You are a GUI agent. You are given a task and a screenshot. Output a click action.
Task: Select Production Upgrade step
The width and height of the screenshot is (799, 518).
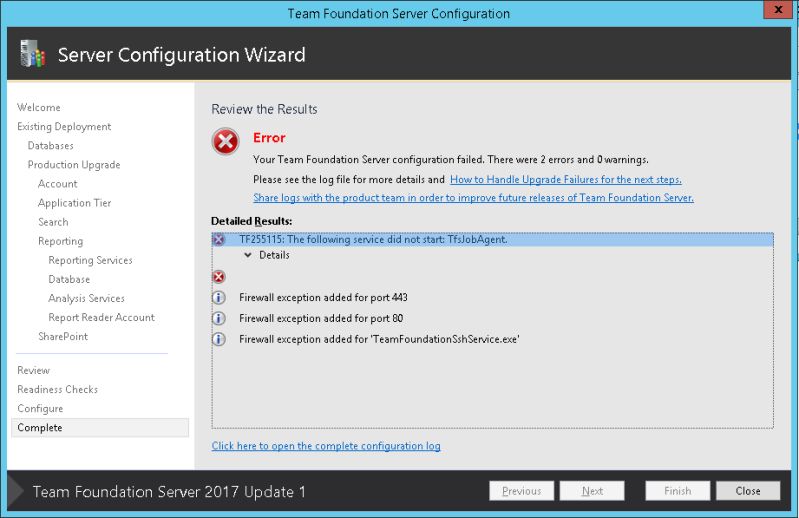[x=74, y=165]
